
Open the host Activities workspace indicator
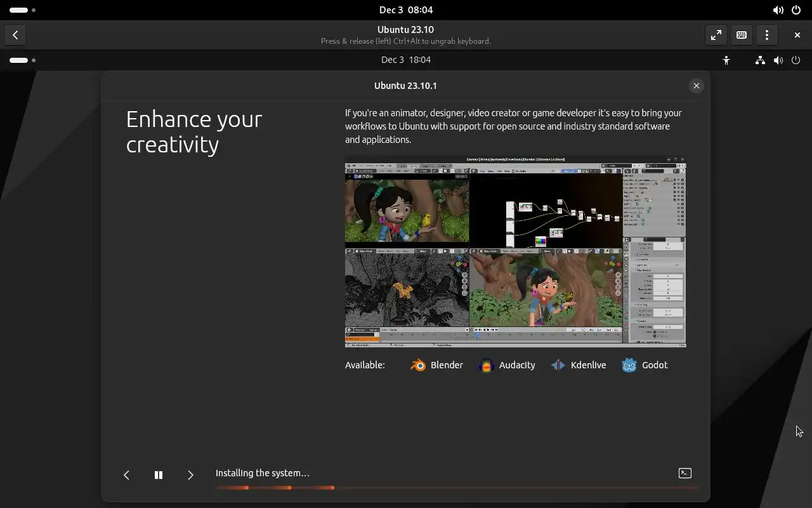22,10
